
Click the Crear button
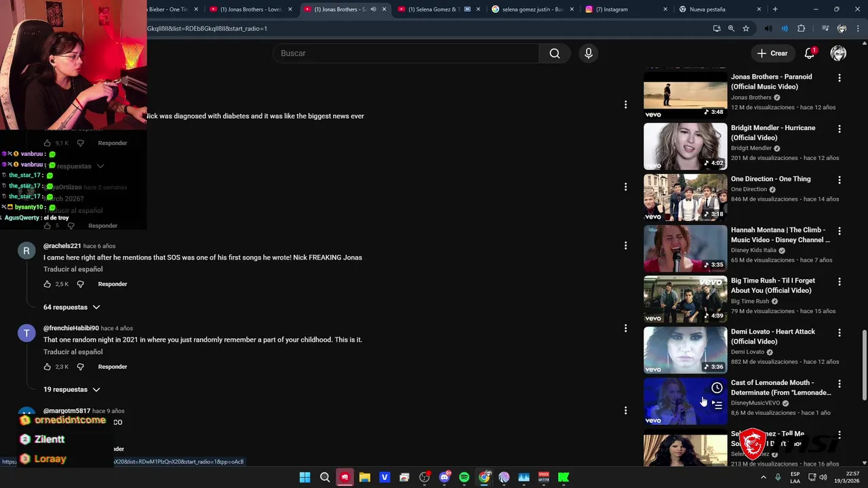(772, 54)
